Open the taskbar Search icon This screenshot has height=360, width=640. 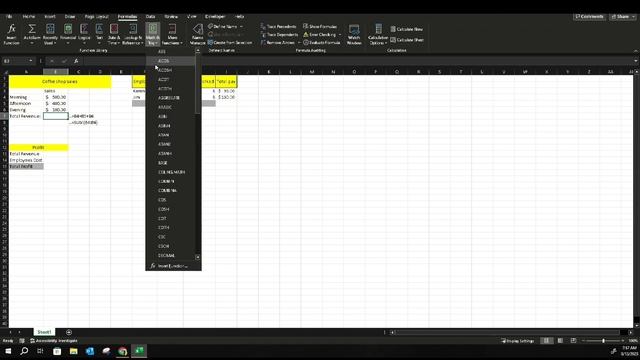pos(24,351)
